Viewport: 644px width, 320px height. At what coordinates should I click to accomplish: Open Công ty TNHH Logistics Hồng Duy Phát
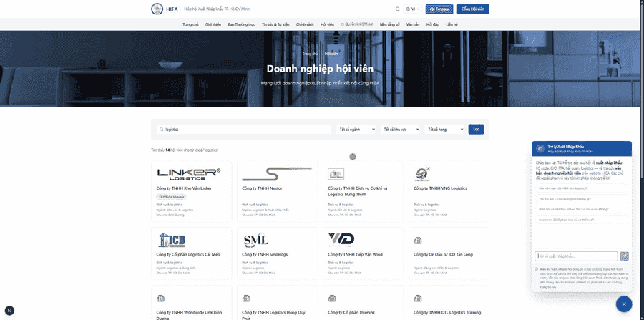coord(273,315)
